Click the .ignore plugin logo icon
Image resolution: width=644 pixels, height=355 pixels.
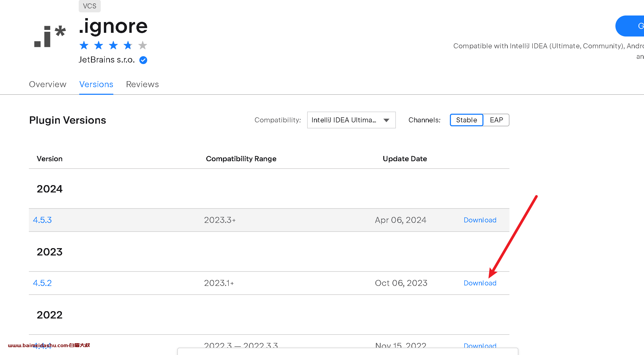[50, 36]
